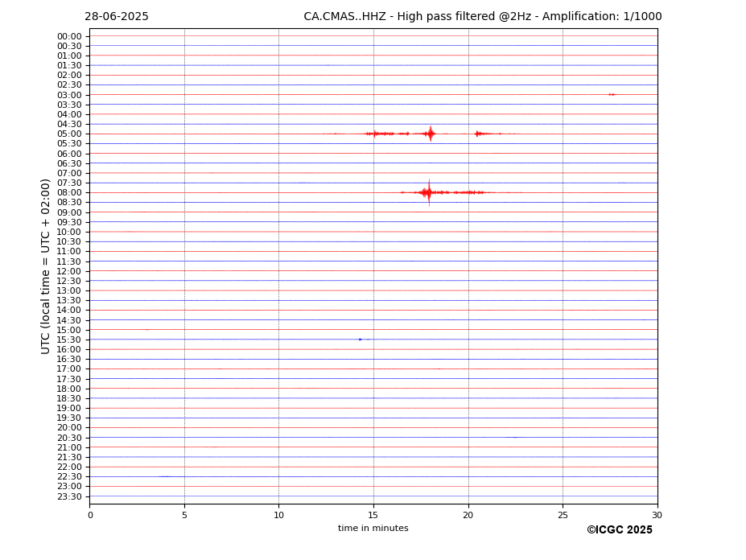Image resolution: width=746 pixels, height=560 pixels.
Task: Click the 23:30 time row label
Action: pos(69,496)
